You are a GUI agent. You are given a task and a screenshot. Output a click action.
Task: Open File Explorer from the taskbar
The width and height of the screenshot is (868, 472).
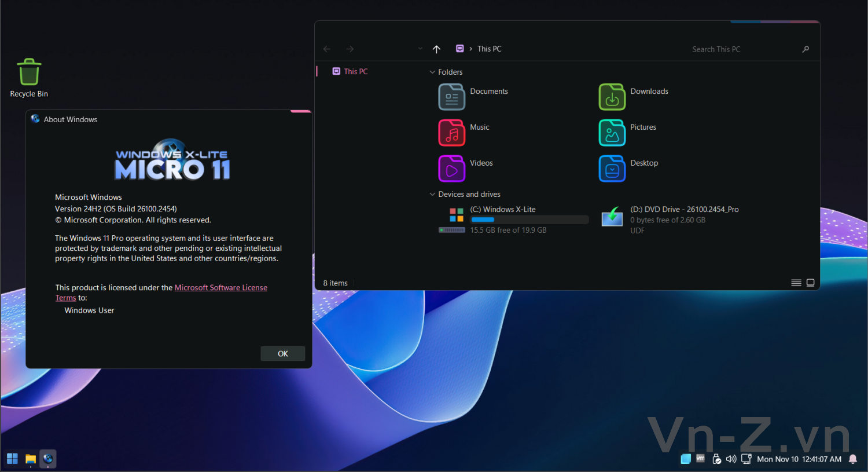(31, 459)
